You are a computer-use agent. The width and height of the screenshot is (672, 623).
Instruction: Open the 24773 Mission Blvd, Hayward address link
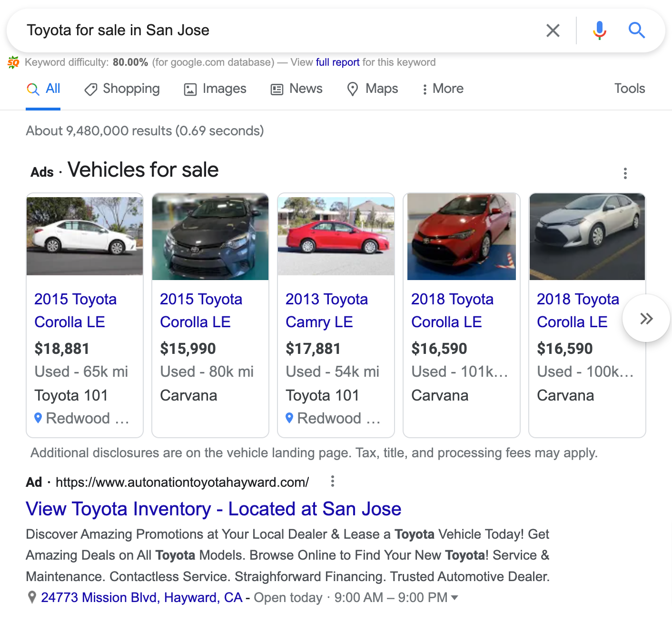pos(142,598)
